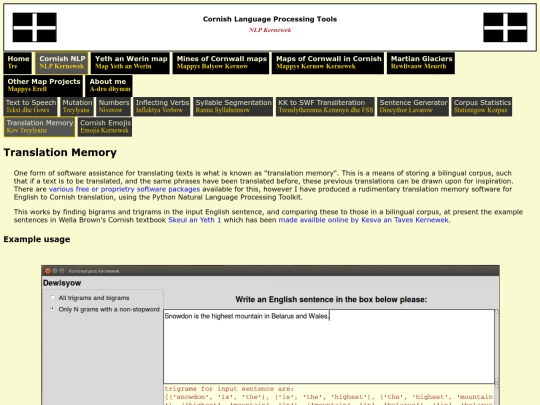Click the left Cornish flag image

(x=34, y=27)
